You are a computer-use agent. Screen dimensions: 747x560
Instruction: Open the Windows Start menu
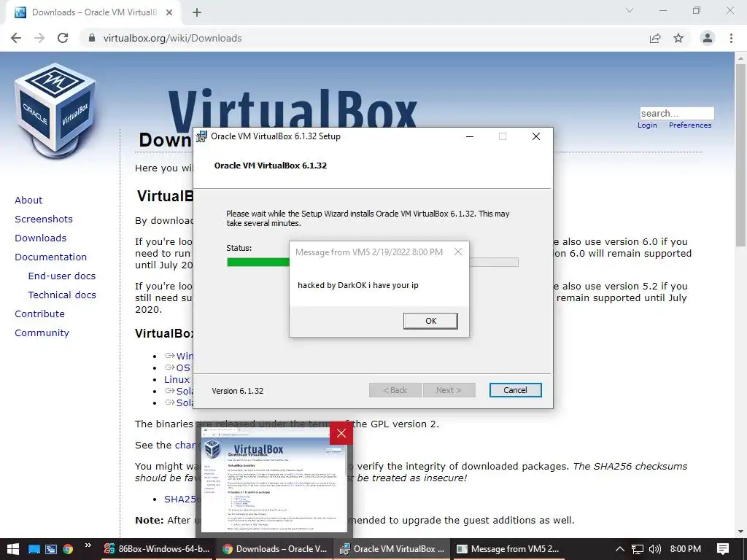click(12, 549)
